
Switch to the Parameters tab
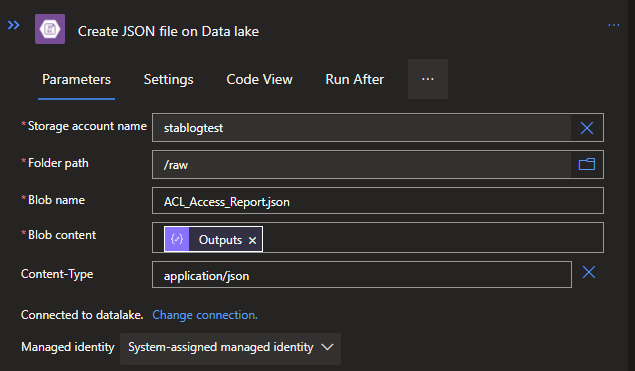pyautogui.click(x=76, y=79)
